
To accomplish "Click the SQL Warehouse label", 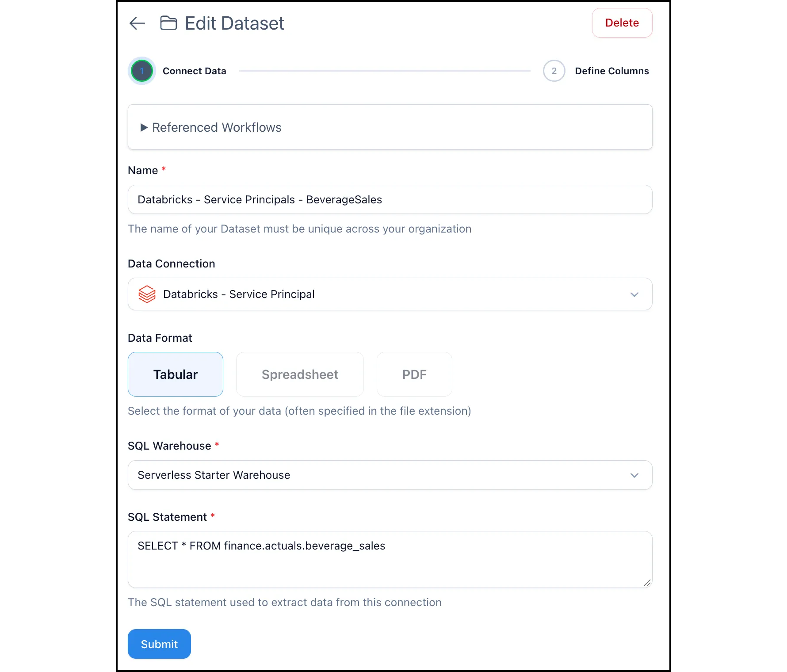I will click(x=169, y=446).
